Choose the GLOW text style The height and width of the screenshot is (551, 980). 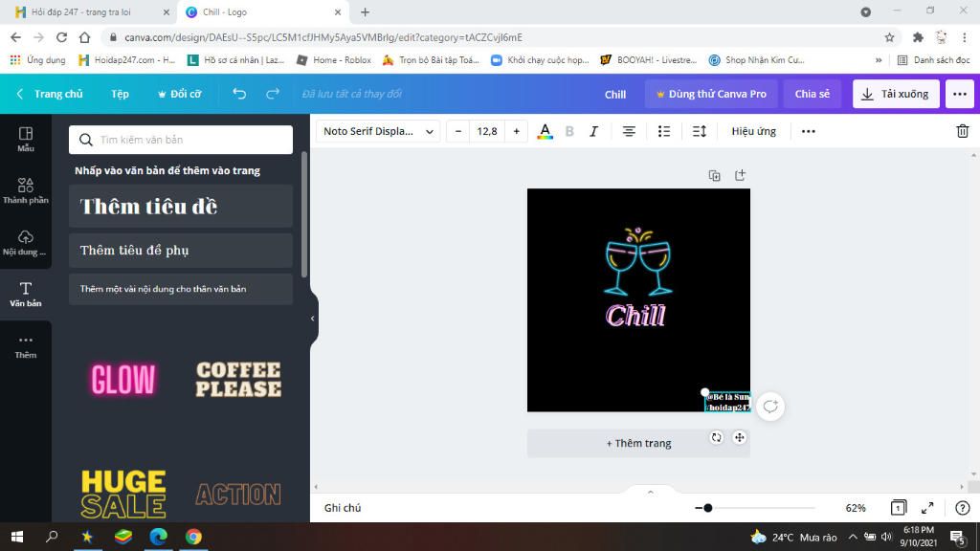[x=123, y=379]
